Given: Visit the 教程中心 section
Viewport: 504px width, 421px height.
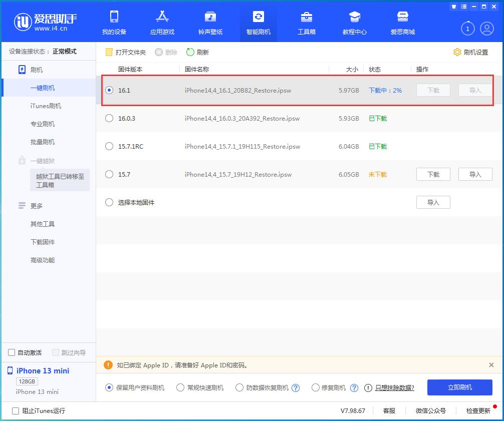Looking at the screenshot, I should tap(354, 23).
